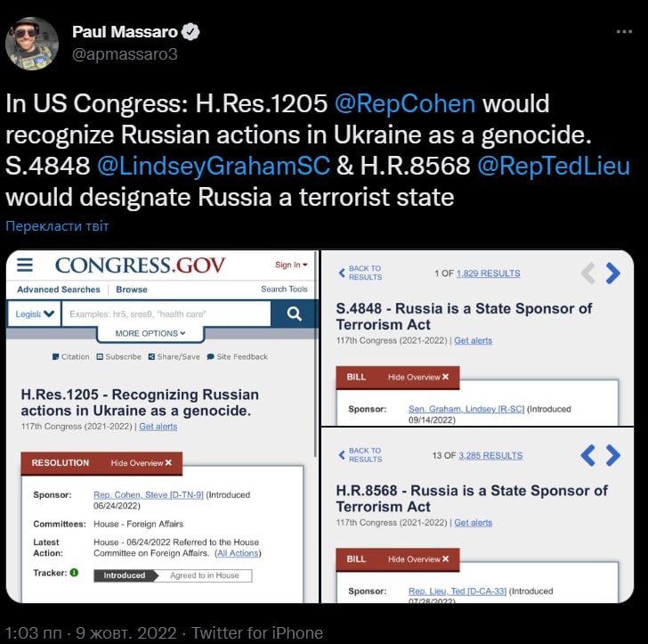Select the Advanced Searches menu item
The image size is (648, 644).
point(59,289)
